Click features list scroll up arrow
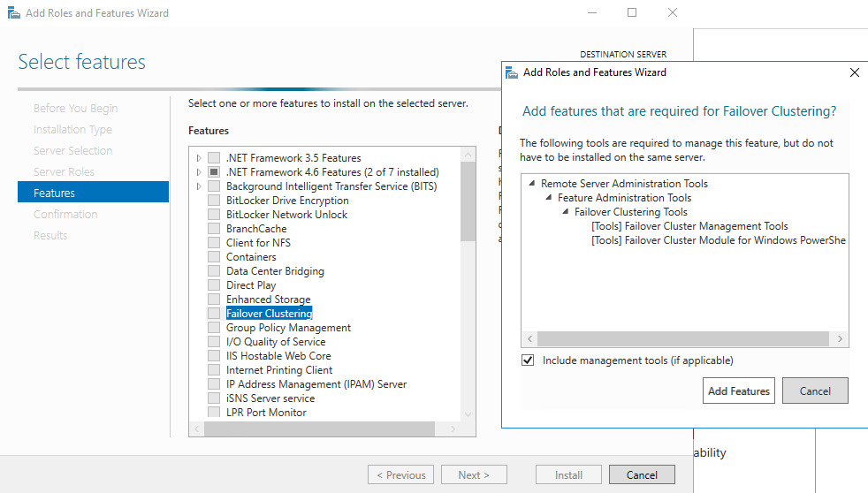Image resolution: width=868 pixels, height=493 pixels. pyautogui.click(x=468, y=155)
